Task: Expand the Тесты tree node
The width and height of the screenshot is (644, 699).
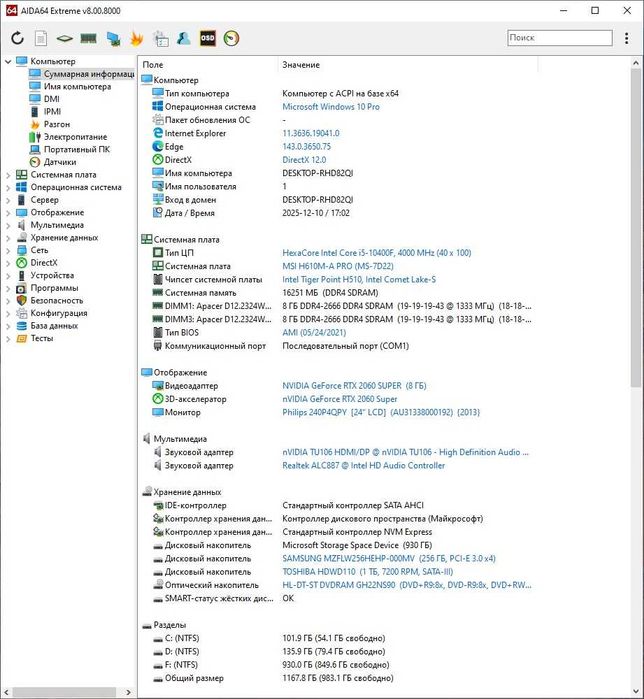Action: tap(8, 339)
